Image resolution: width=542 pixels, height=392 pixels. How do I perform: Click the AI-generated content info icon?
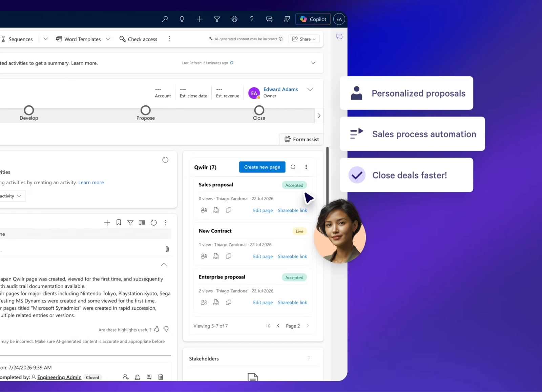click(x=280, y=39)
